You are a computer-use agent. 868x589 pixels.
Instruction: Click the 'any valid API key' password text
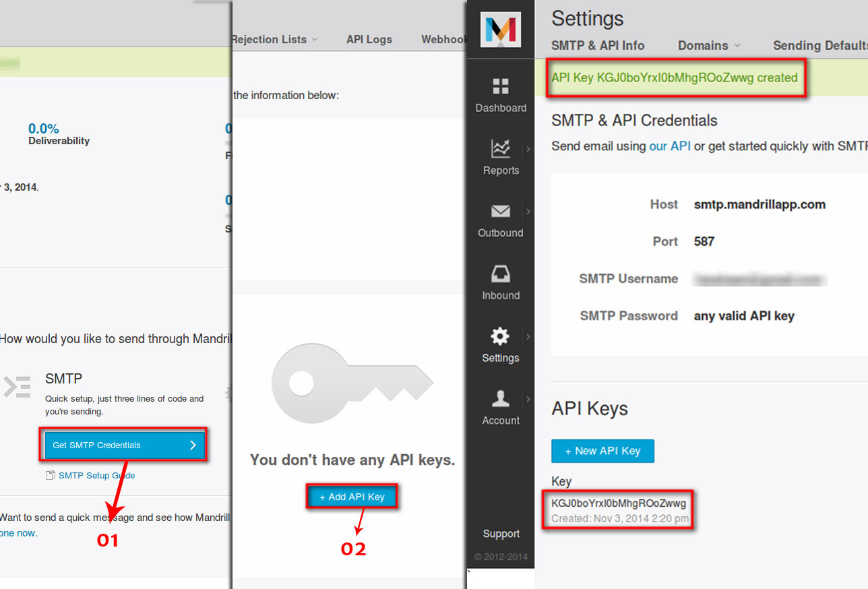(744, 315)
